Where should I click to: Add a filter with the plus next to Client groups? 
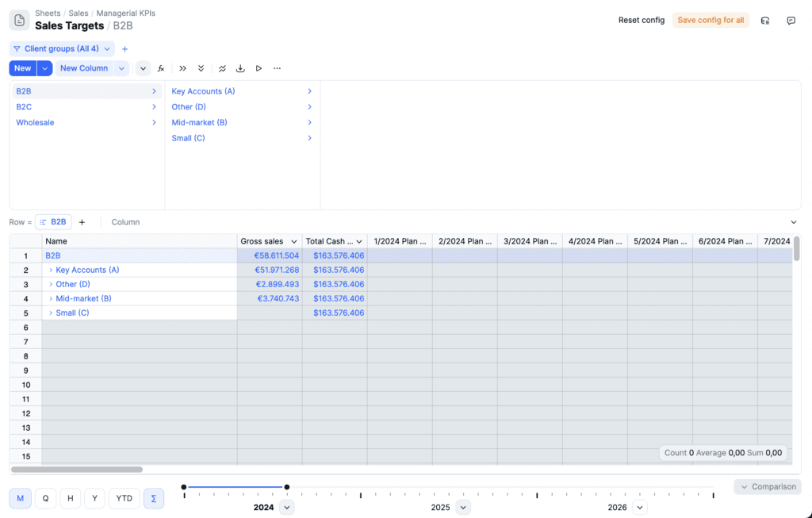124,49
